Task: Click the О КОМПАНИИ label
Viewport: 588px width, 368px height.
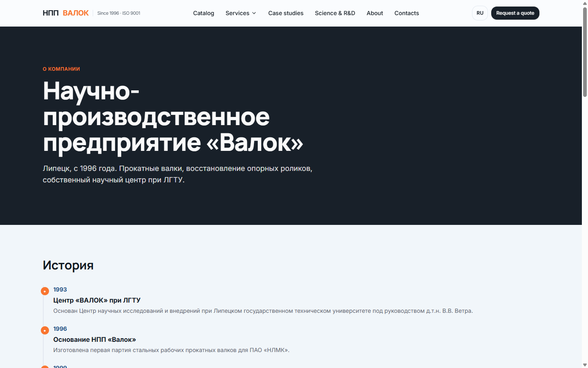Action: click(61, 69)
